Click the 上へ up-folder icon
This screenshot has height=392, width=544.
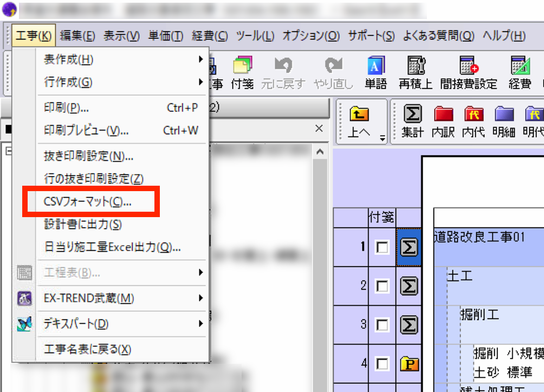coord(359,122)
